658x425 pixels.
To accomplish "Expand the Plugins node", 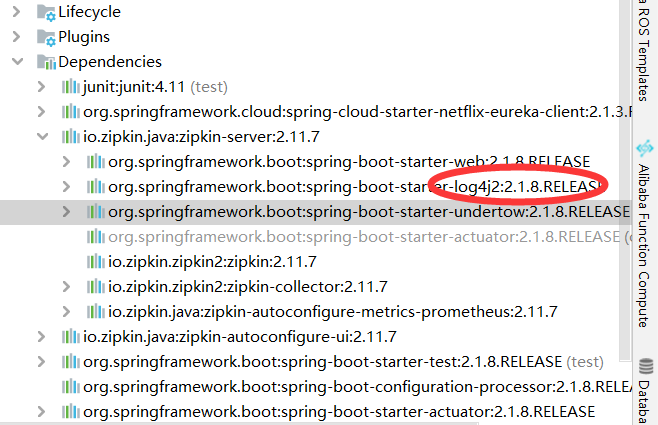I will [x=16, y=37].
